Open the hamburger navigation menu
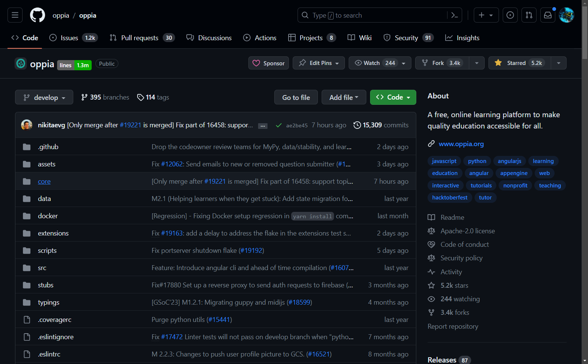 click(x=15, y=15)
